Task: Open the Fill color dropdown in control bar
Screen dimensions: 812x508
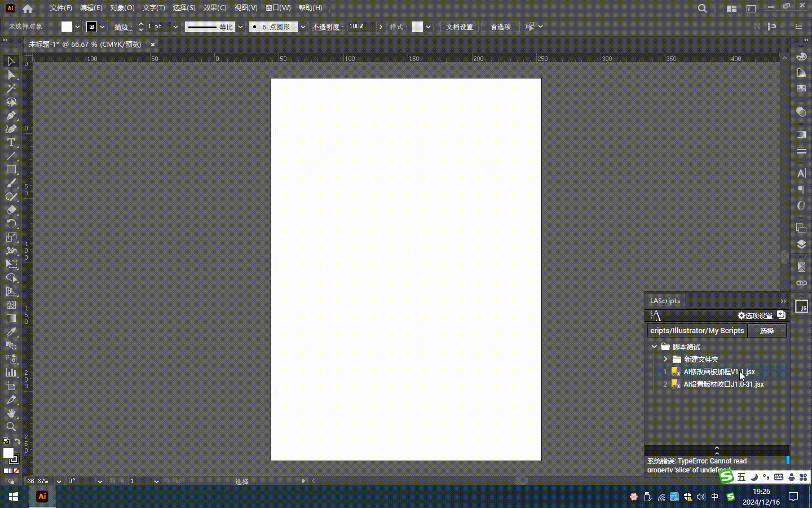Action: 77,27
